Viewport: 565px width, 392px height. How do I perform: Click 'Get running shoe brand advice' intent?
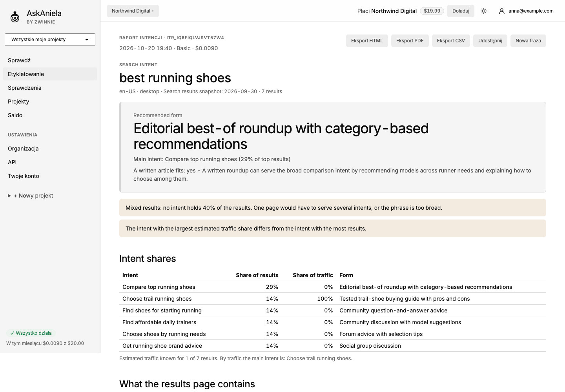(x=162, y=346)
